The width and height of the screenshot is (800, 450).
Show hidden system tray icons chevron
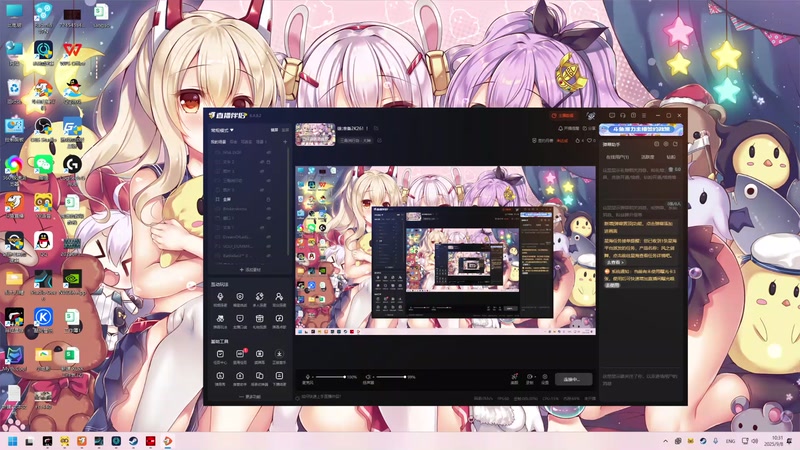point(665,441)
